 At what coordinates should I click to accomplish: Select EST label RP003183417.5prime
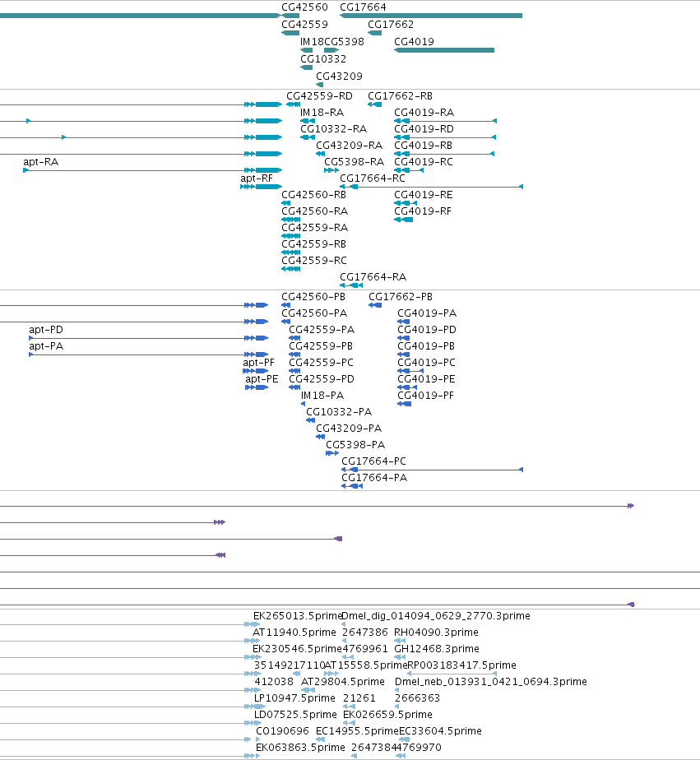pyautogui.click(x=461, y=665)
